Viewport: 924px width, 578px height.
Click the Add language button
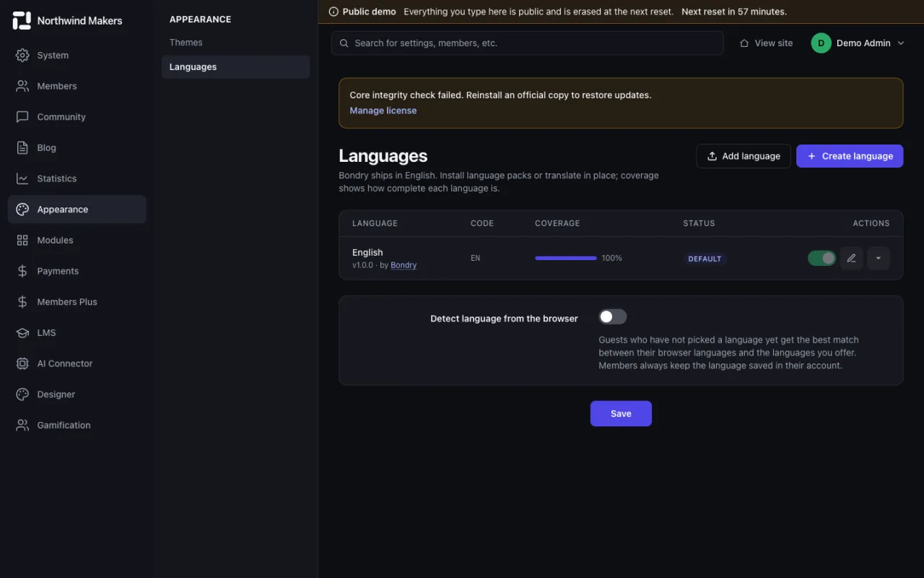tap(744, 156)
